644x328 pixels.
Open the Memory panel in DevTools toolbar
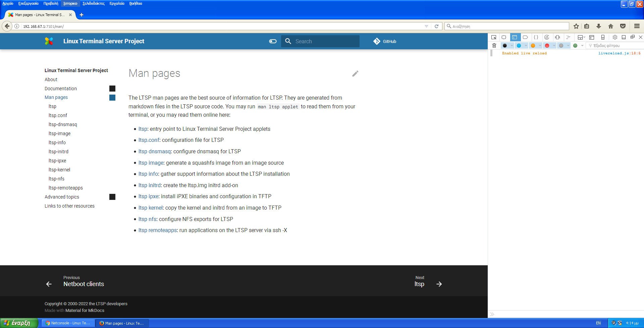[x=558, y=37]
